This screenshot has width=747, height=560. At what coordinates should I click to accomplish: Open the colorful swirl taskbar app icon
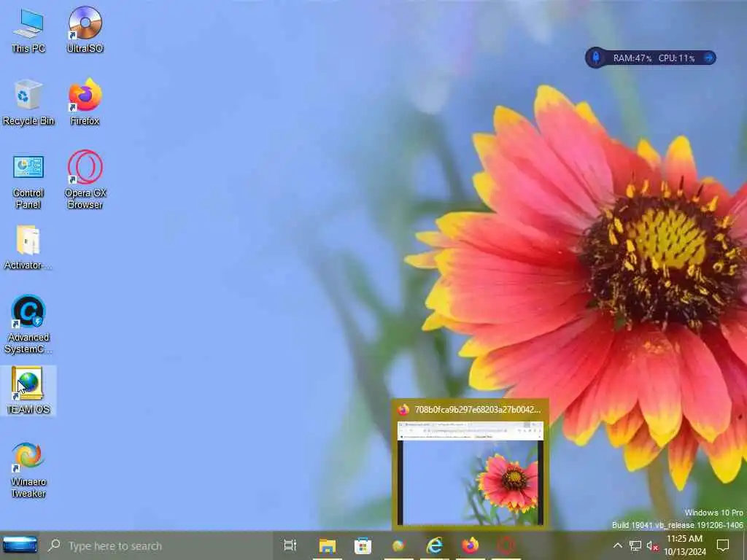pyautogui.click(x=398, y=545)
